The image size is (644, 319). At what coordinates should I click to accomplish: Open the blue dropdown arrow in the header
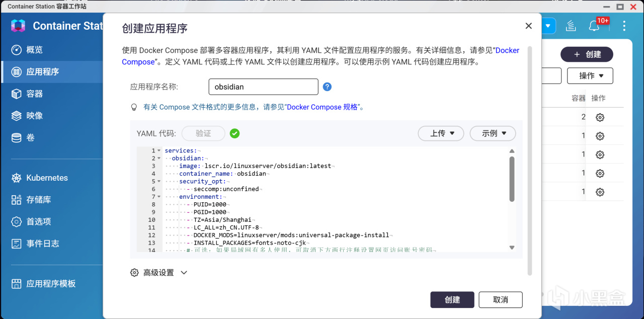[548, 26]
